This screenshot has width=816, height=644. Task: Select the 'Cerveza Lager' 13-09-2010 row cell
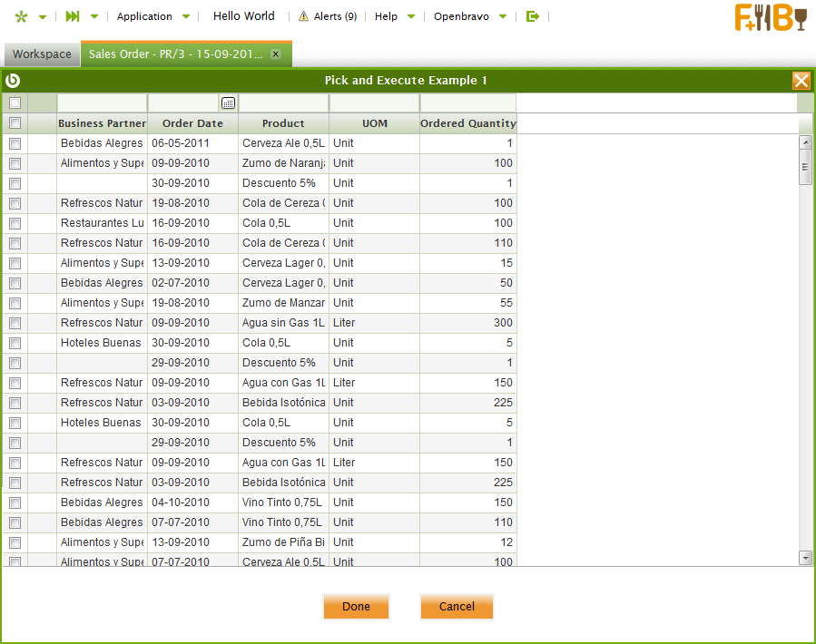coord(283,263)
